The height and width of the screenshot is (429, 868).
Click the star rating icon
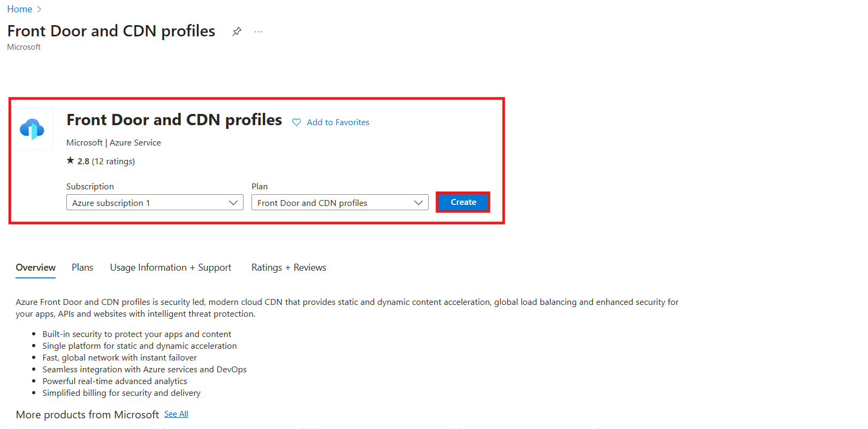pyautogui.click(x=70, y=160)
